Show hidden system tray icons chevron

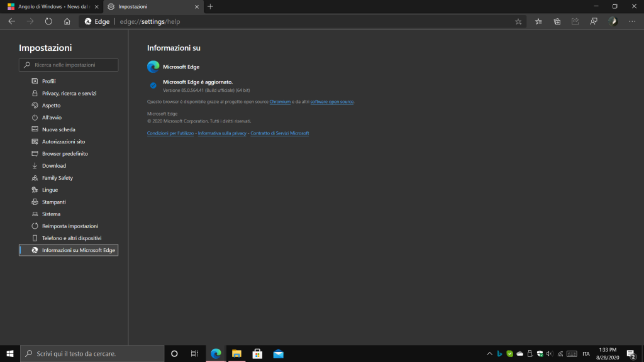point(489,353)
